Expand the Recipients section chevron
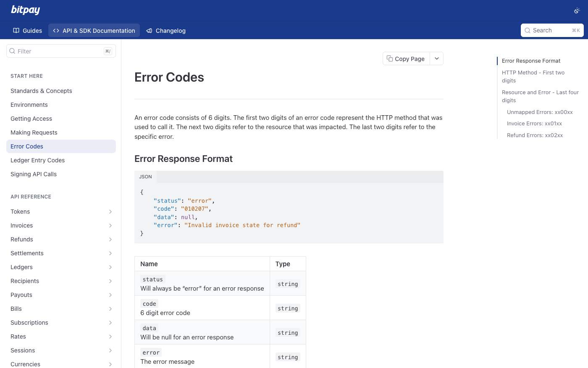The height and width of the screenshot is (368, 588). tap(110, 281)
